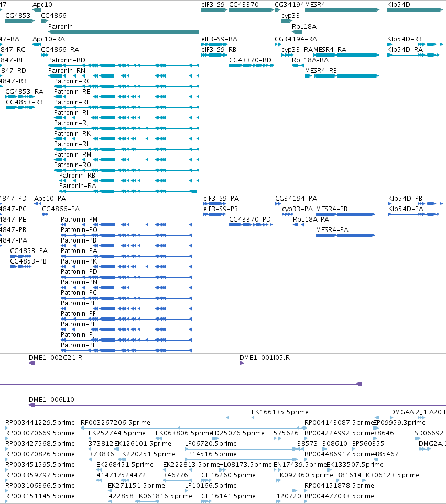Select the cyp33 gene label

point(290,15)
